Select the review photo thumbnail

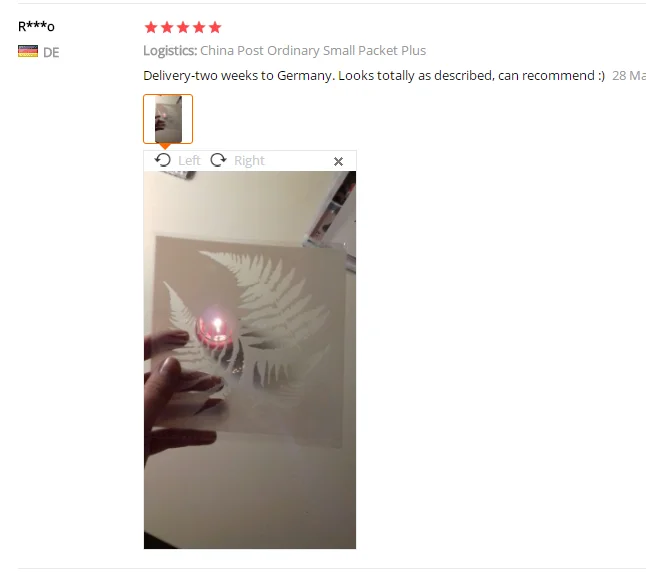click(168, 119)
